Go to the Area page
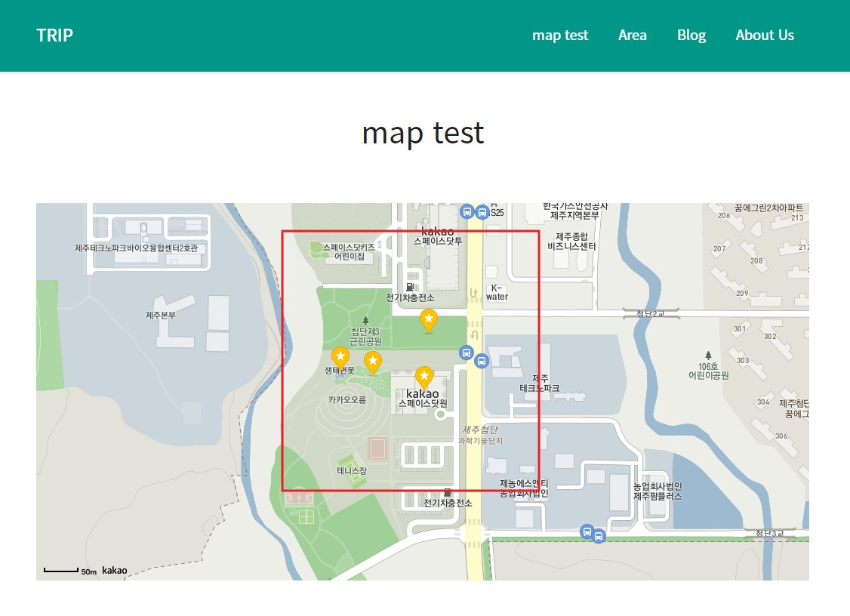Screen dimensions: 850x616 632,35
